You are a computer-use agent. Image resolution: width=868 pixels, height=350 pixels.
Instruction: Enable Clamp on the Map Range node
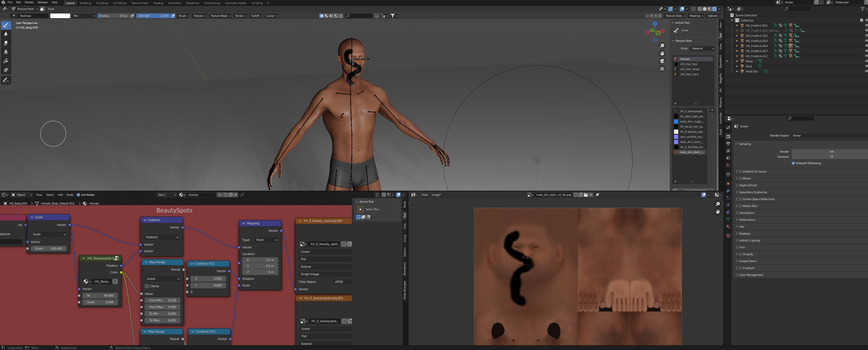click(147, 286)
